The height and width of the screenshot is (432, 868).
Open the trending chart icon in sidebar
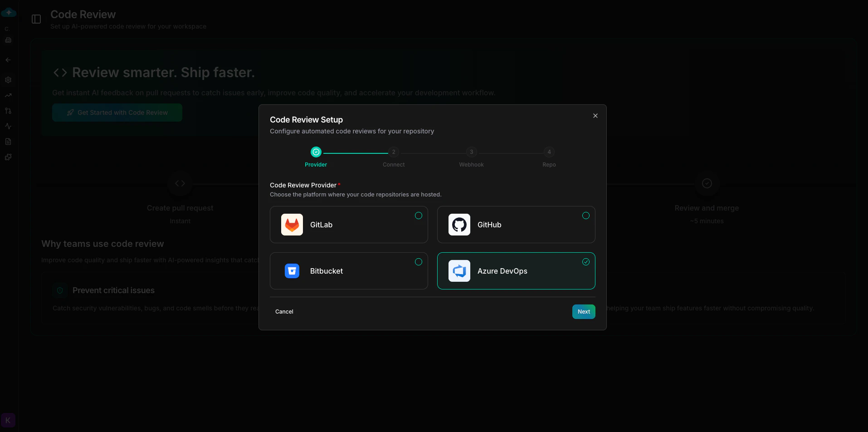point(8,95)
